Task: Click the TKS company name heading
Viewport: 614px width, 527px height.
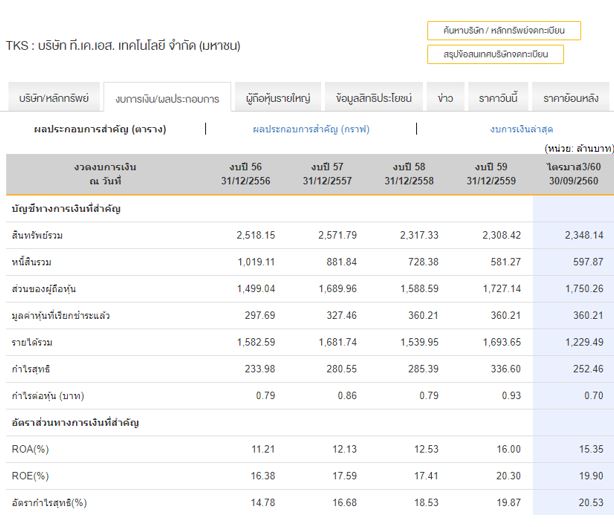Action: (x=123, y=46)
